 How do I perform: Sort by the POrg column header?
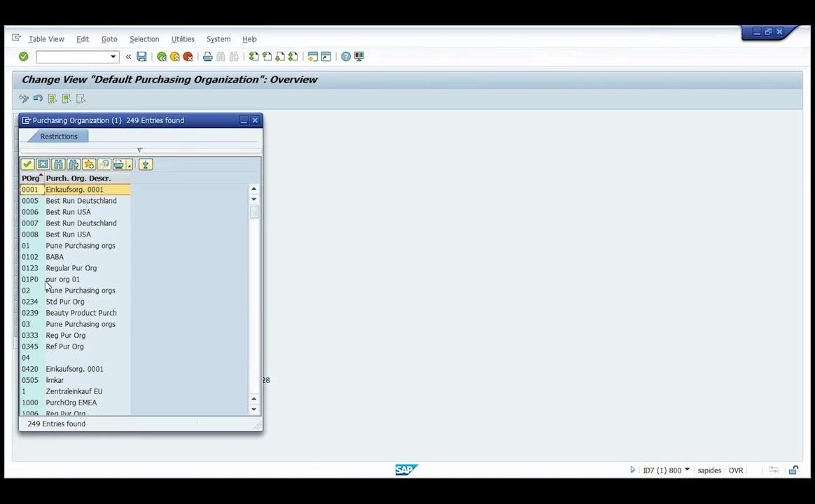pyautogui.click(x=32, y=178)
